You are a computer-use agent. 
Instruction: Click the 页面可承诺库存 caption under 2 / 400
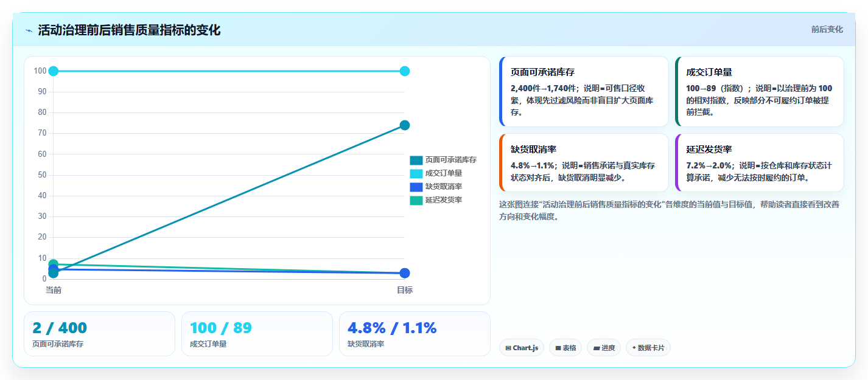[58, 344]
